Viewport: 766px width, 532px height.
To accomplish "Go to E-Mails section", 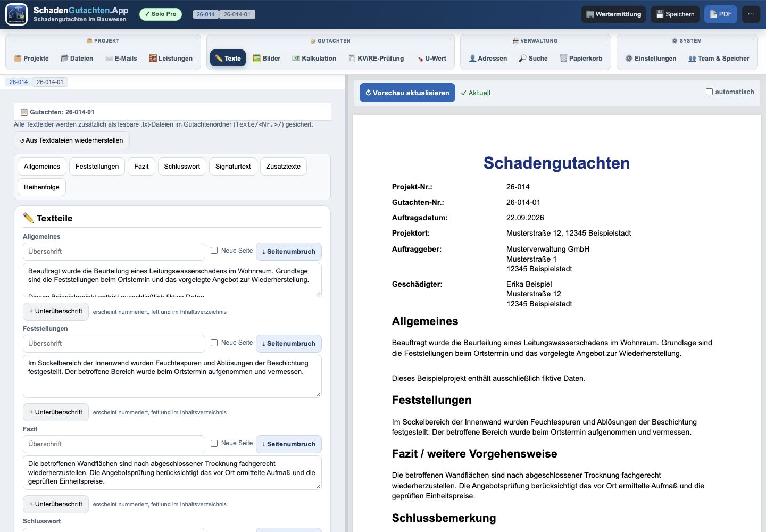I will pyautogui.click(x=121, y=59).
